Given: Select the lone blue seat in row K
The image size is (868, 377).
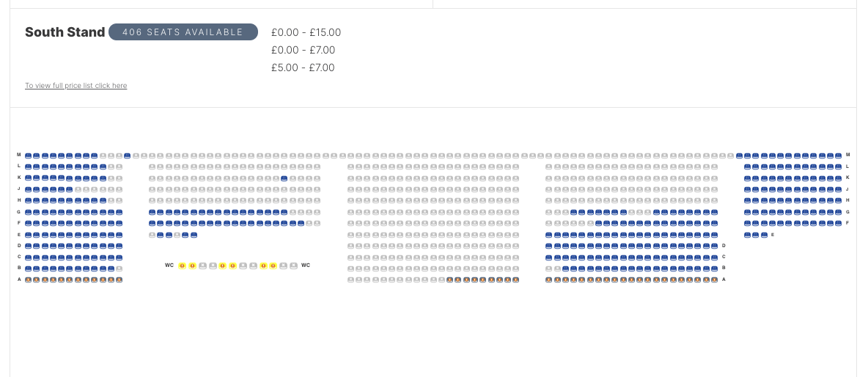Looking at the screenshot, I should (x=284, y=178).
